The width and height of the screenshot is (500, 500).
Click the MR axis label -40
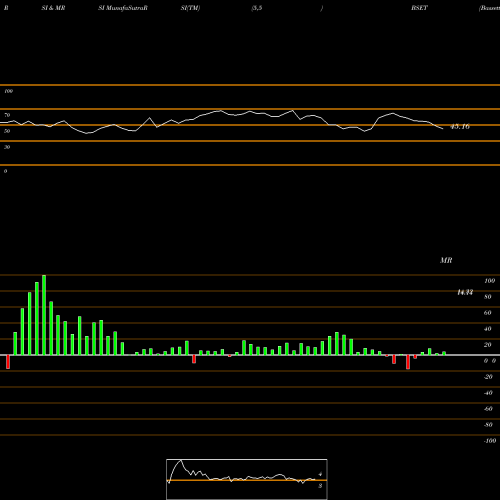click(488, 393)
